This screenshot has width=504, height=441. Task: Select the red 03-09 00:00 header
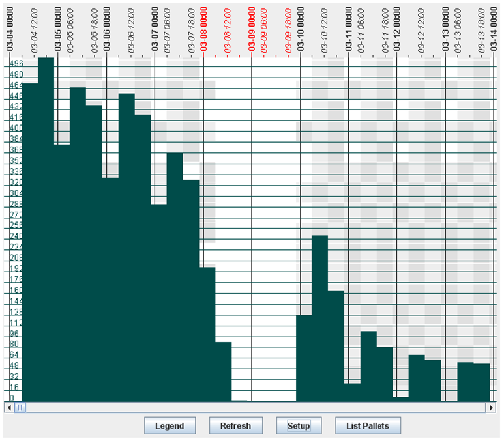[252, 29]
